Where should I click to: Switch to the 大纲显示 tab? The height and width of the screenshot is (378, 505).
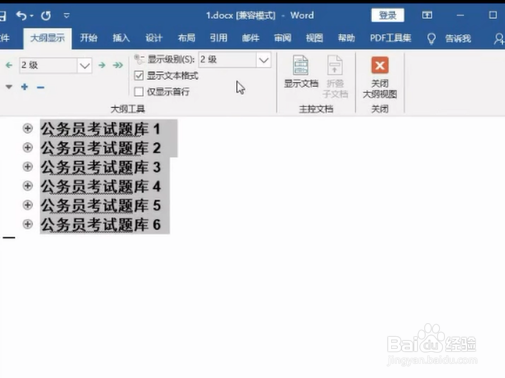47,38
